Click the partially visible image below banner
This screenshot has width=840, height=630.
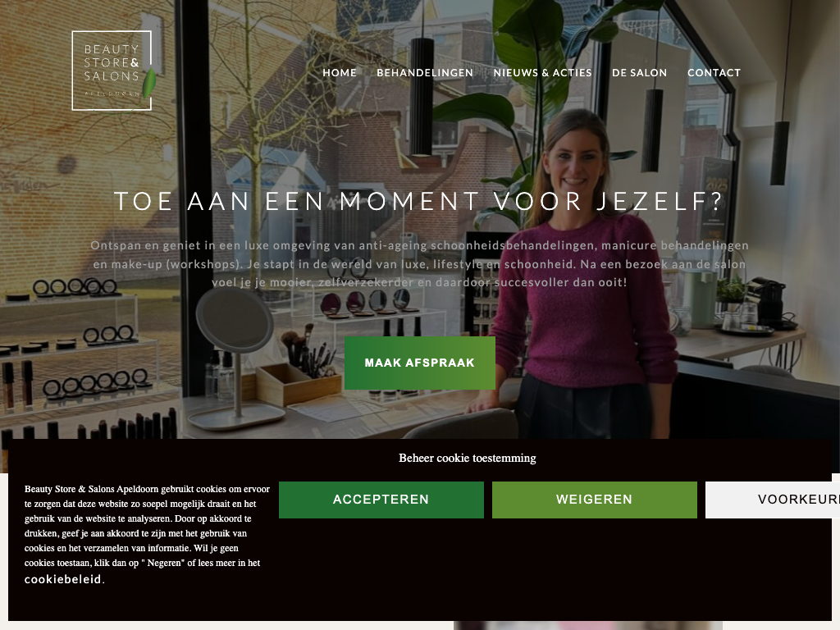[587, 626]
